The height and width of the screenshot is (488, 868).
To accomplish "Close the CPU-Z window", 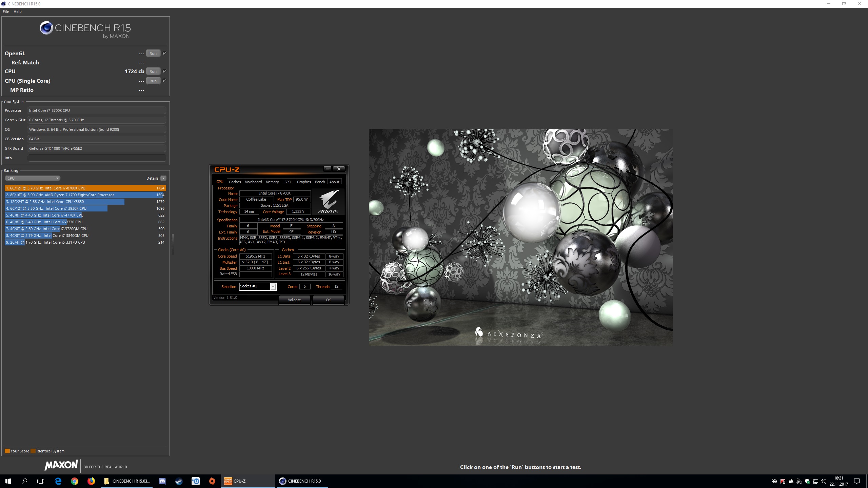I will click(339, 169).
